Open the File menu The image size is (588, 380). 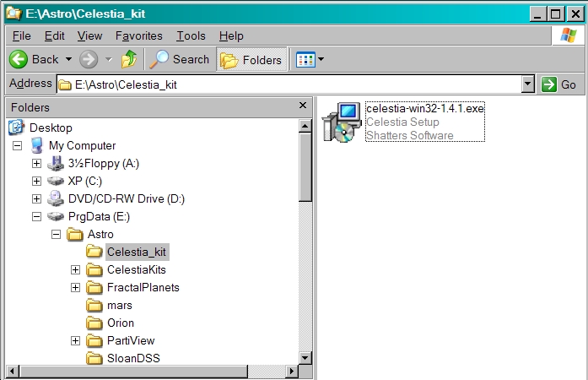(x=21, y=36)
